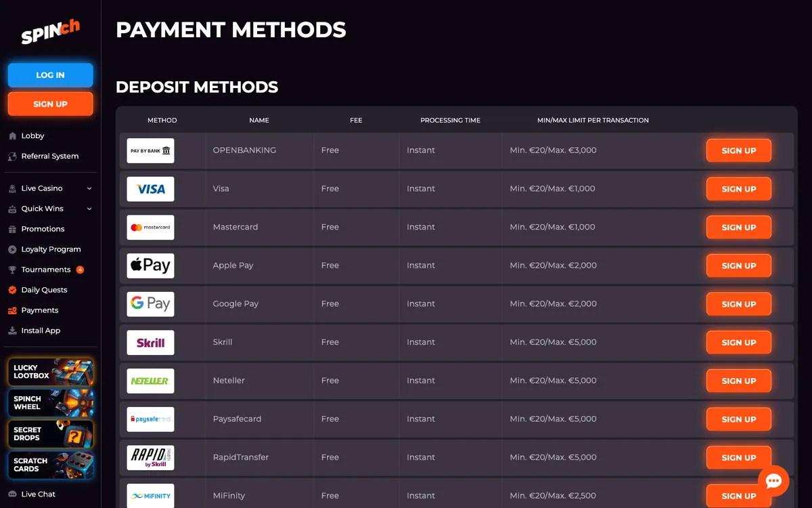This screenshot has height=508, width=812.
Task: Open the Lucky Lootbox banner
Action: 51,372
